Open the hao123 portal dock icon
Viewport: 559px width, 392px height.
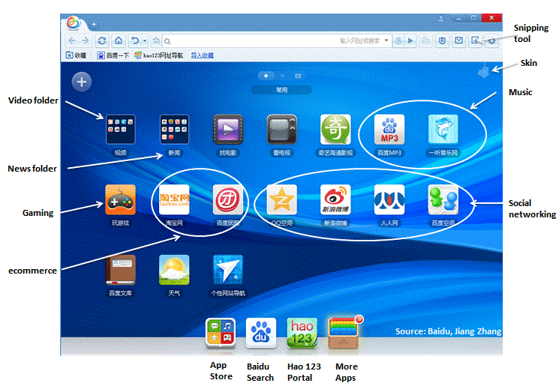(x=302, y=333)
